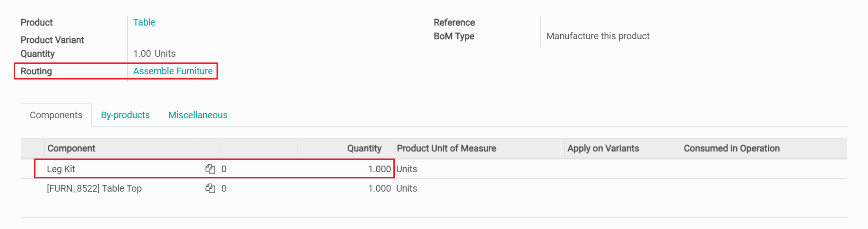The height and width of the screenshot is (229, 868).
Task: Switch to the Miscellaneous tab
Action: tap(198, 115)
